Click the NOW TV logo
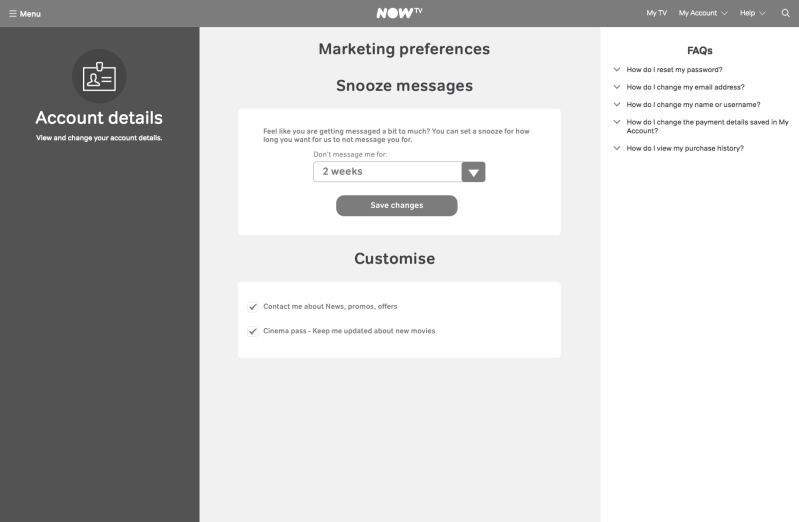 [399, 13]
